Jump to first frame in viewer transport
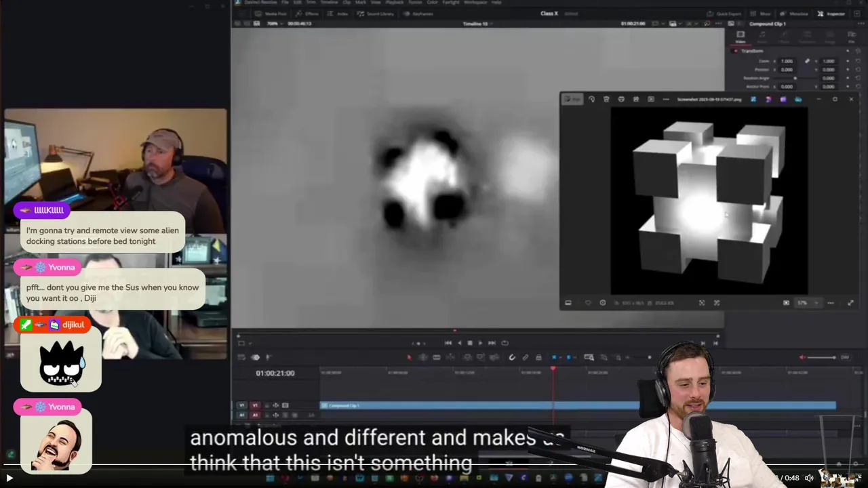This screenshot has height=488, width=868. tap(448, 343)
